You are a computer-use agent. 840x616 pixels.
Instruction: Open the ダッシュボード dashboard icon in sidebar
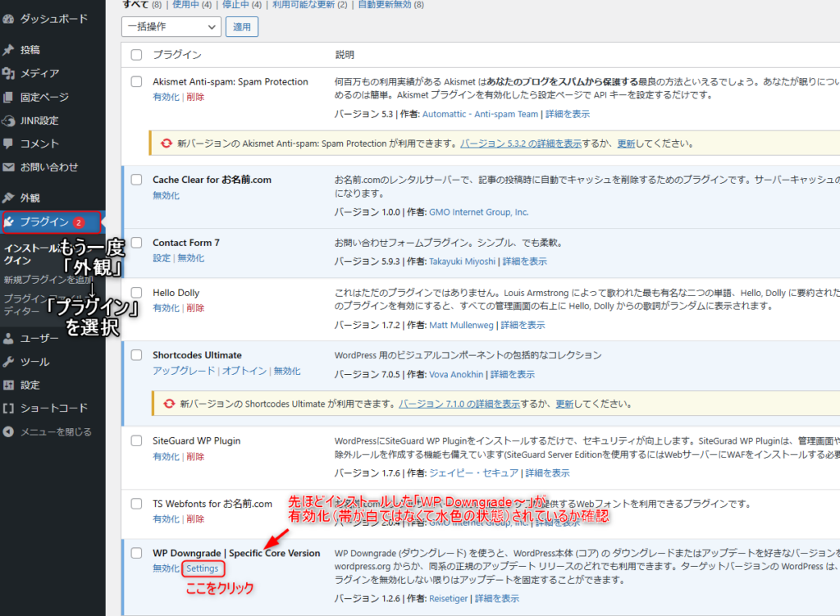tap(8, 20)
